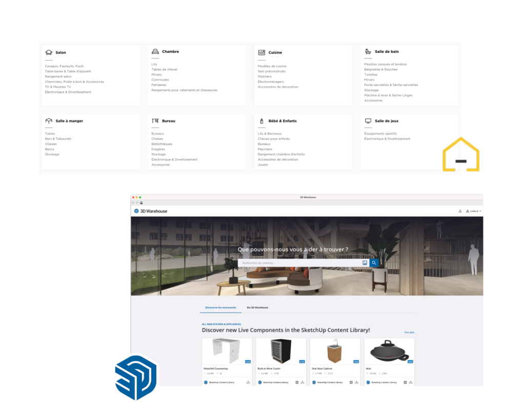Open Canapés, Fauteuils, Poufs under Salon
Screen dimensions: 525x420
[x=64, y=66]
